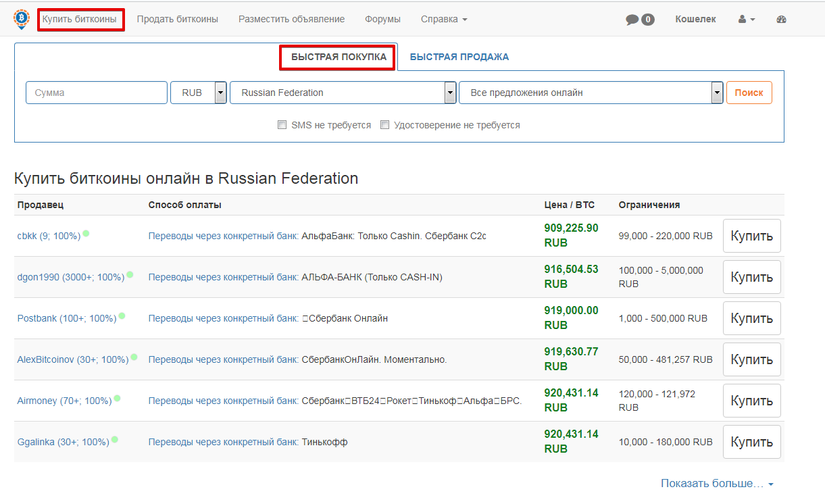Select the БЫСТРАЯ ПОКУПКА tab
The height and width of the screenshot is (504, 825).
coord(339,57)
